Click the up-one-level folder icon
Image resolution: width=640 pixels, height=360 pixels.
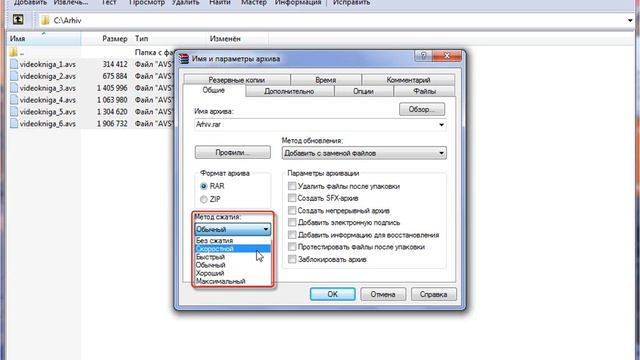[x=18, y=20]
